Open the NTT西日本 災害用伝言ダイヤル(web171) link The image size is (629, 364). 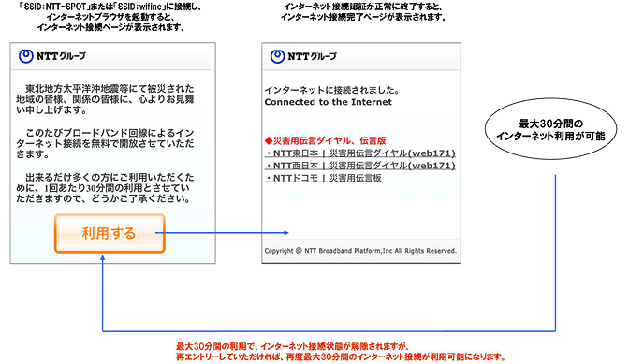coord(360,166)
